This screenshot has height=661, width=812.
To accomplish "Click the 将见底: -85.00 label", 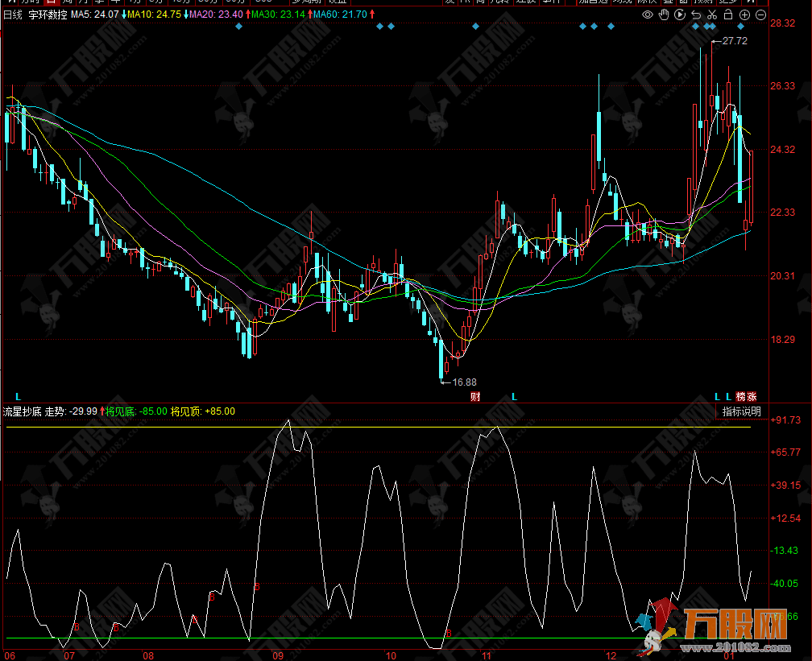I will point(137,411).
